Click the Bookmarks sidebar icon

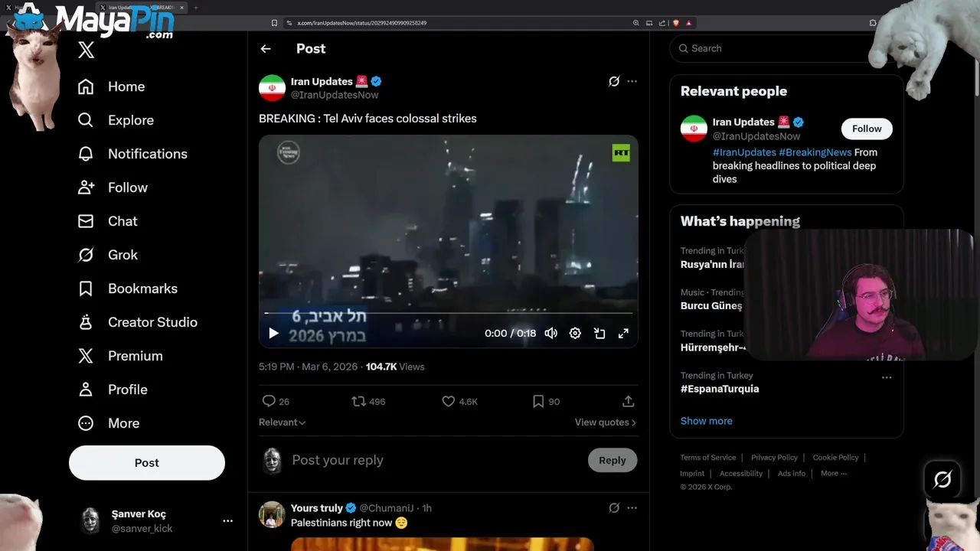[x=86, y=289]
